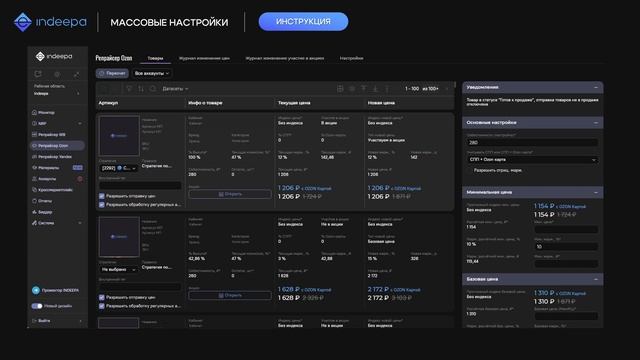Open the 'Не выбрано' strategy dropdown

click(118, 269)
